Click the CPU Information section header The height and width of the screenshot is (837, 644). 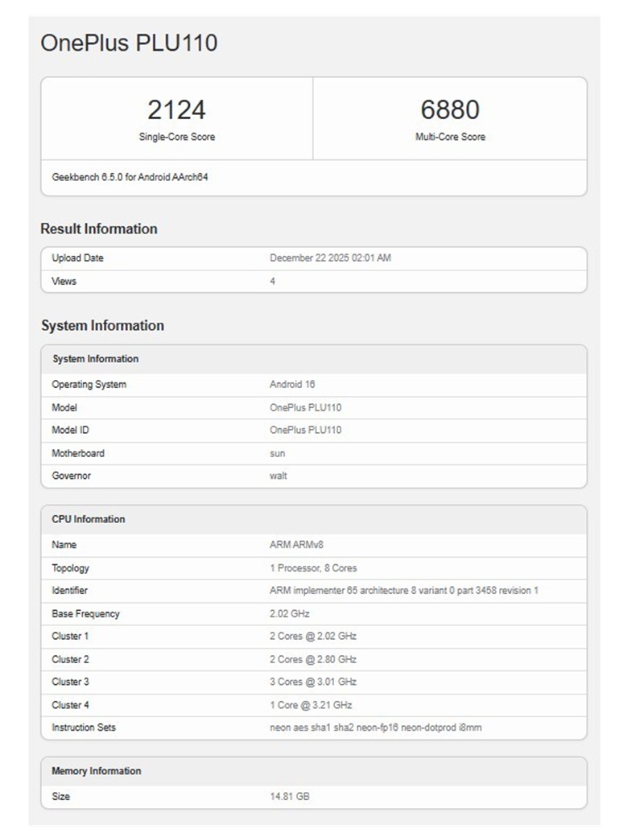(88, 519)
